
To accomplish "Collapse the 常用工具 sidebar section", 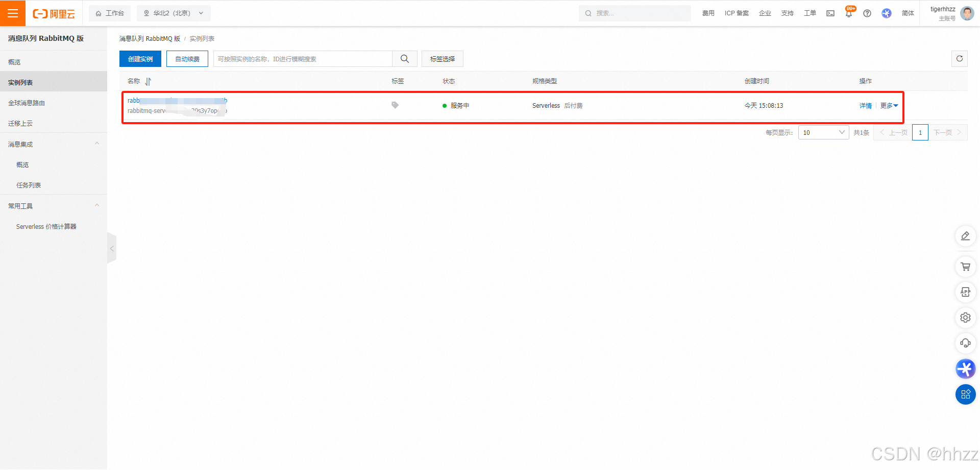I will [97, 206].
